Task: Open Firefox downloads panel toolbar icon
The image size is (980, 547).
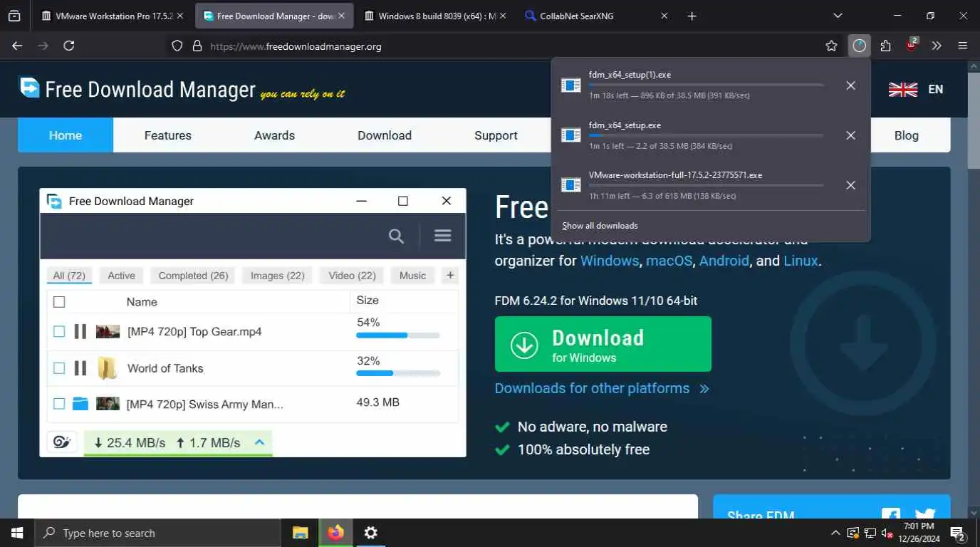Action: coord(860,46)
